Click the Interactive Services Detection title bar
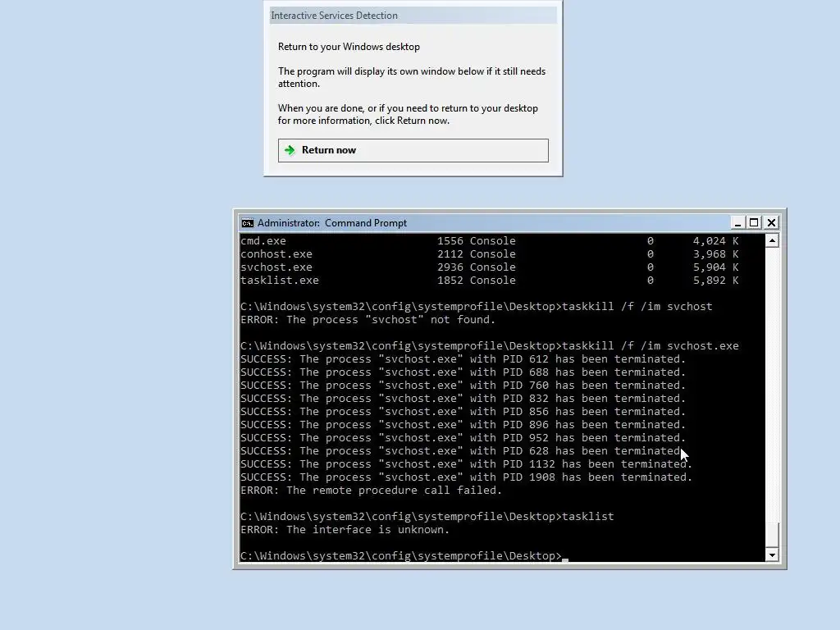Viewport: 840px width, 630px height. click(413, 16)
